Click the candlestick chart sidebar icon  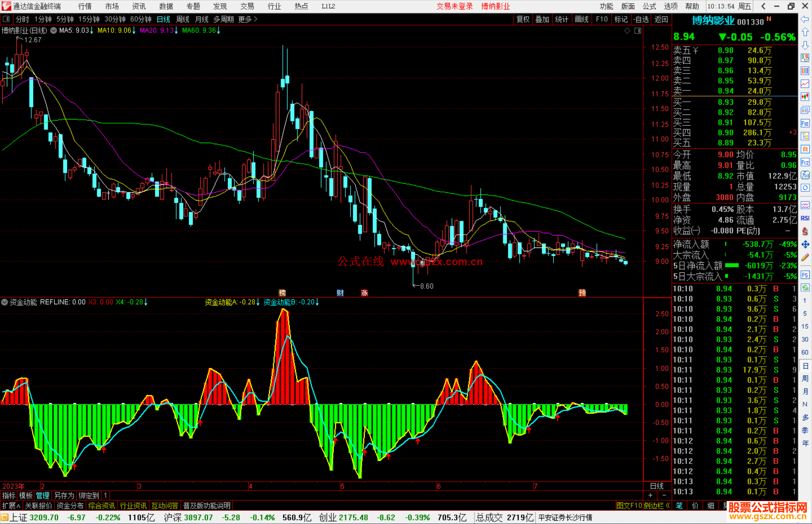point(805,97)
